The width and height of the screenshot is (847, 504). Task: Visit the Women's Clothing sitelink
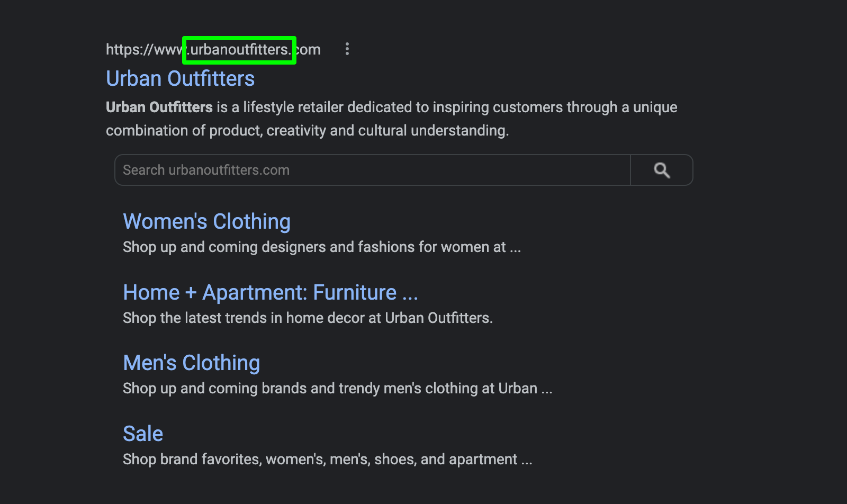(206, 221)
